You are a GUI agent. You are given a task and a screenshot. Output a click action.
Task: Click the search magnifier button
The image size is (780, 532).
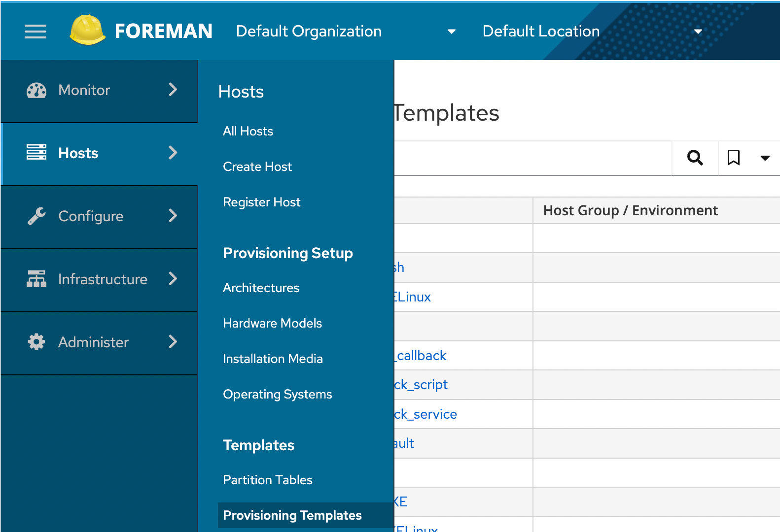point(695,158)
